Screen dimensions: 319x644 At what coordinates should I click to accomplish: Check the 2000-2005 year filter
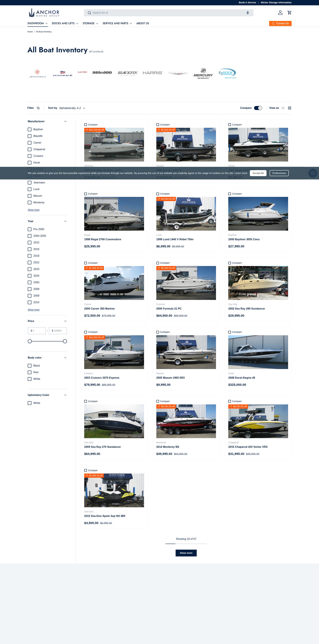coord(30,236)
